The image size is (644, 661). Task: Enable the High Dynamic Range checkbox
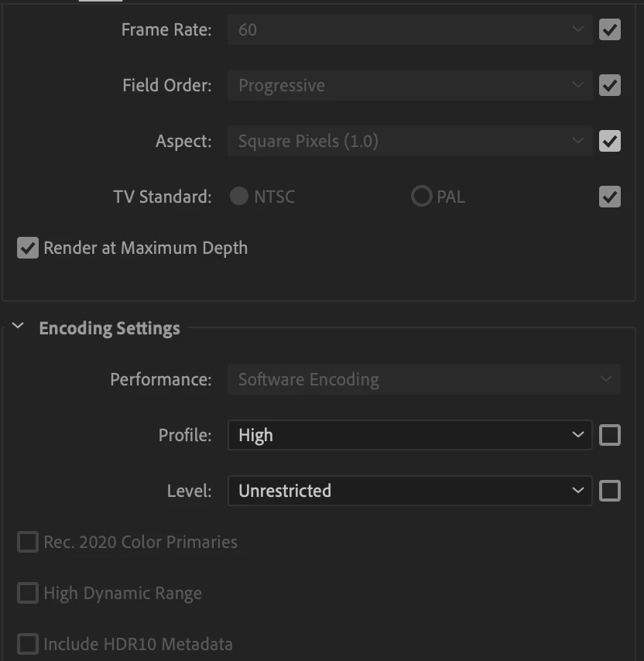[28, 593]
